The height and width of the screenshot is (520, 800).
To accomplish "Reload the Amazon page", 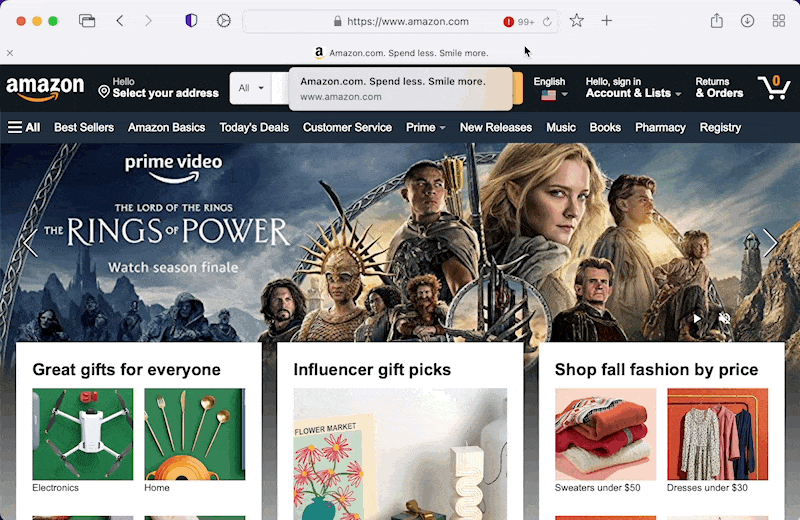I will (x=547, y=21).
